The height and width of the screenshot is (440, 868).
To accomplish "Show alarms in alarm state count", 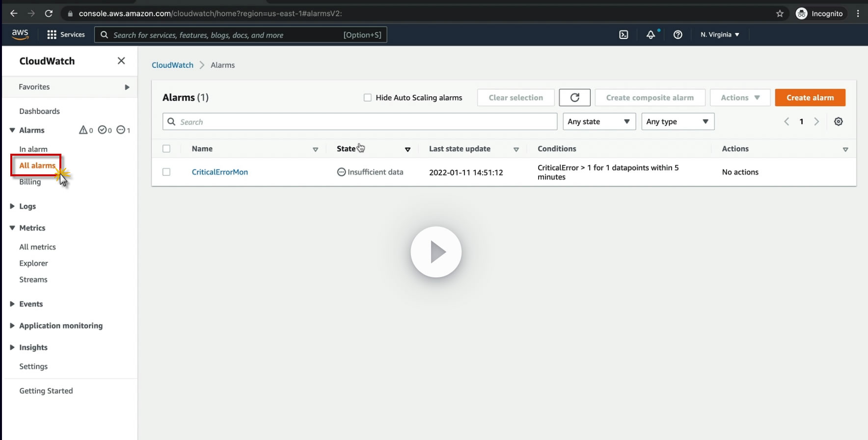I will pyautogui.click(x=86, y=130).
